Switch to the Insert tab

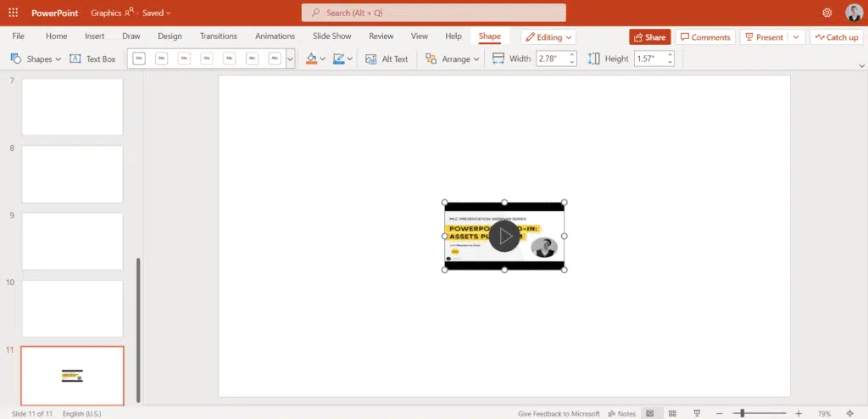(x=95, y=36)
